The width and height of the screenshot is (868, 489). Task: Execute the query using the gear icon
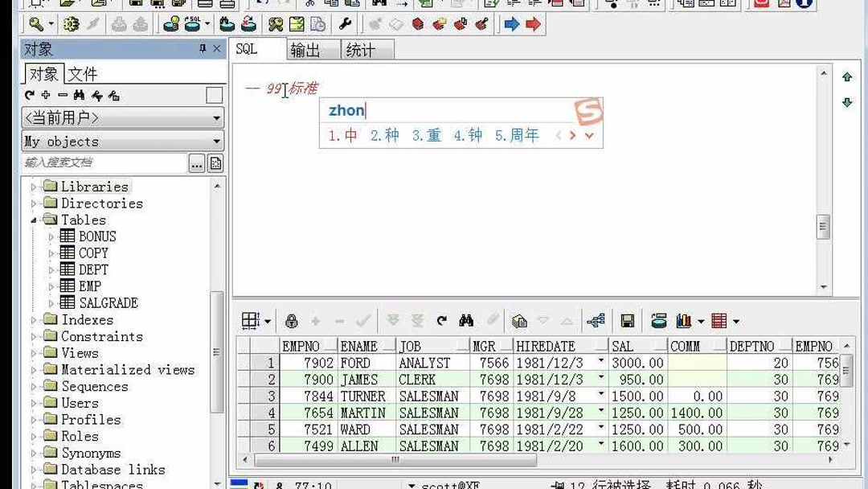[72, 24]
